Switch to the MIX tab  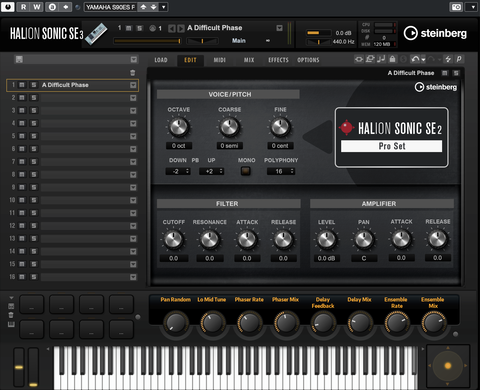[249, 60]
